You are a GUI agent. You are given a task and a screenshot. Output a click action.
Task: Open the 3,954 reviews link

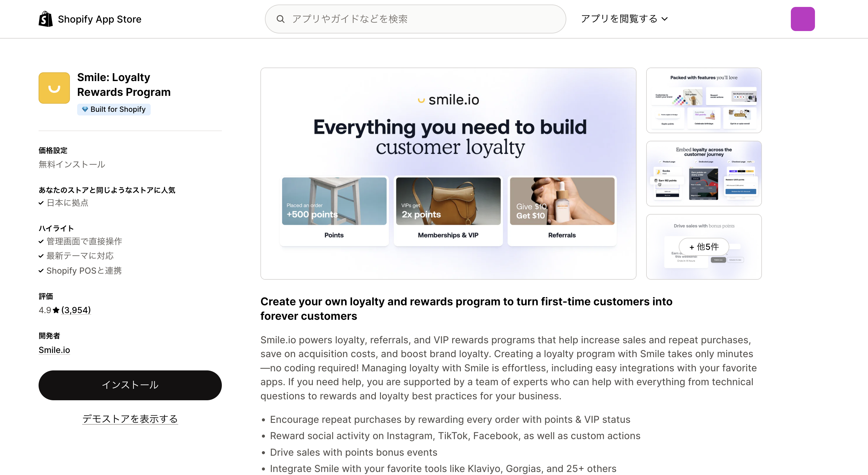point(76,310)
